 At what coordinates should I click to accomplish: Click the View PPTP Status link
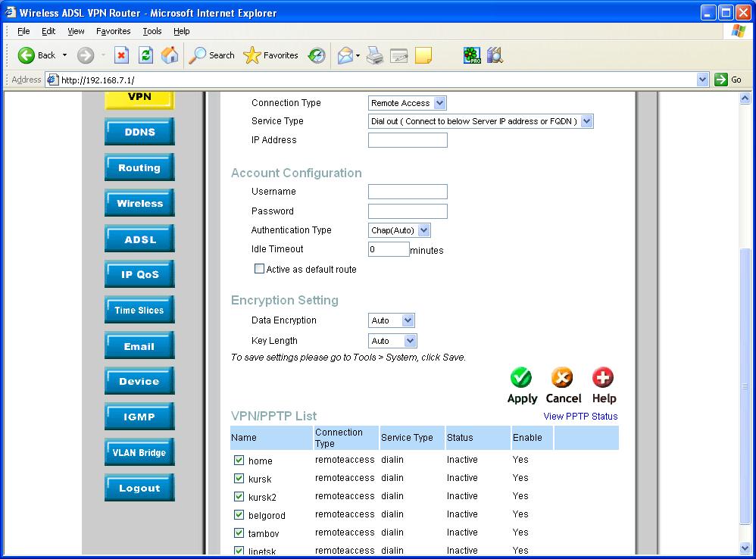click(580, 417)
